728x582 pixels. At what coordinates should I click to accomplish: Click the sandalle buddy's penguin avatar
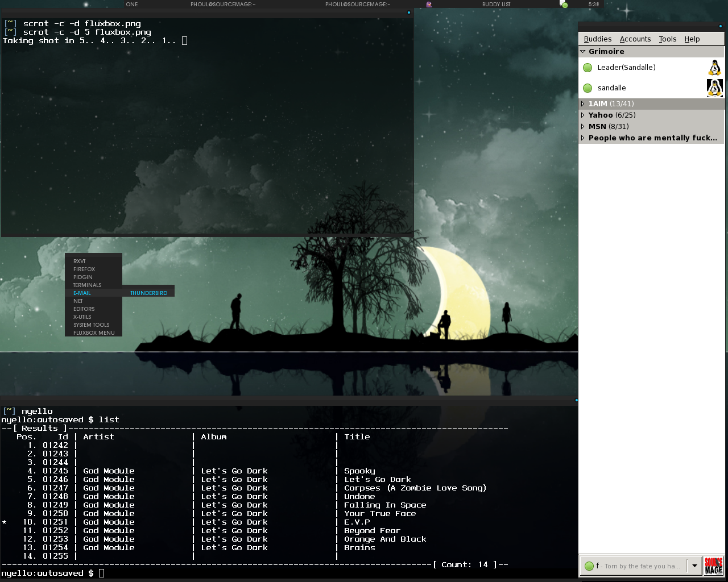tap(714, 88)
